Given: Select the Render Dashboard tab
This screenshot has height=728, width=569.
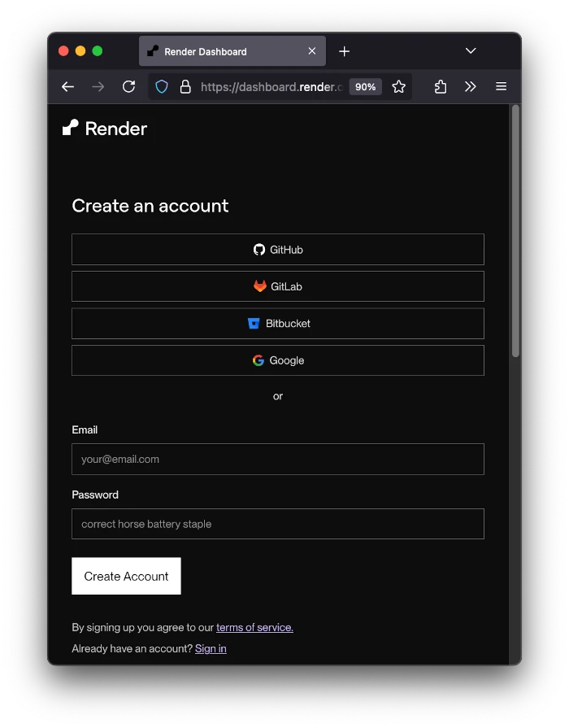Looking at the screenshot, I should coord(232,51).
